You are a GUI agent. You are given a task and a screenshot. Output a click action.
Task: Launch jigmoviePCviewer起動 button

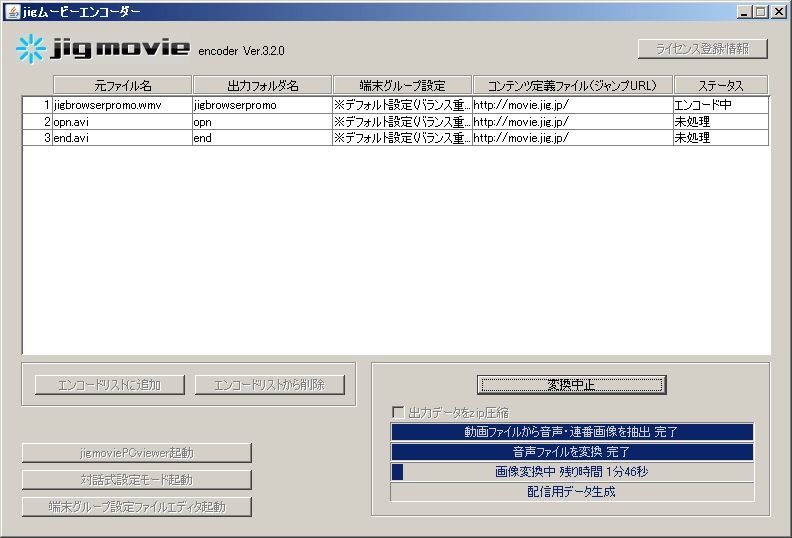pyautogui.click(x=137, y=453)
